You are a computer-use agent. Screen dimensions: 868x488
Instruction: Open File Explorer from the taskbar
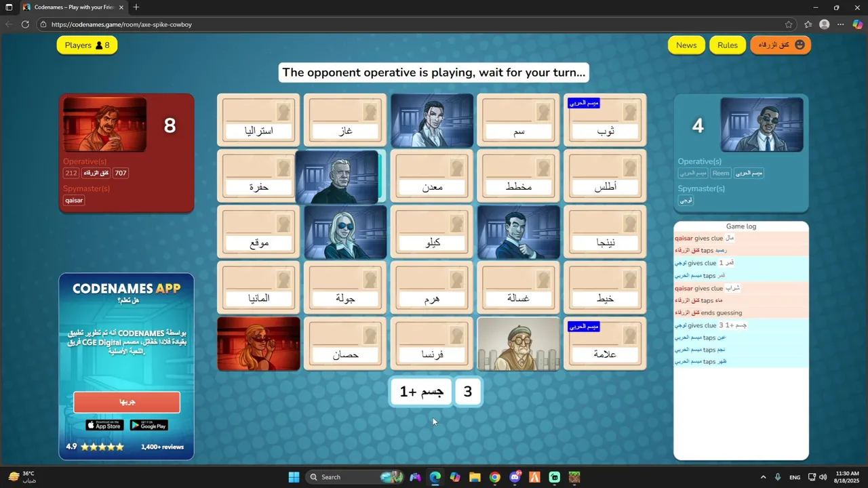tap(475, 477)
